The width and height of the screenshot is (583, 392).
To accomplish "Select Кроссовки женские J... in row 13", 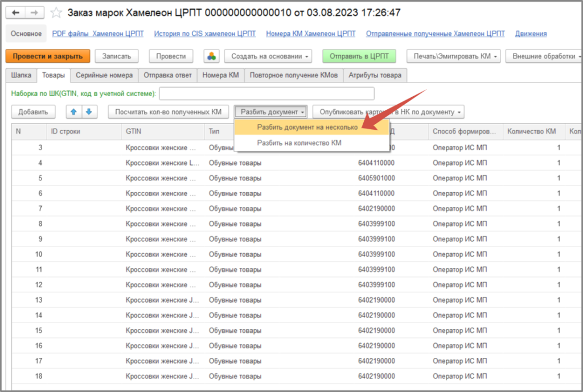I will pyautogui.click(x=162, y=300).
